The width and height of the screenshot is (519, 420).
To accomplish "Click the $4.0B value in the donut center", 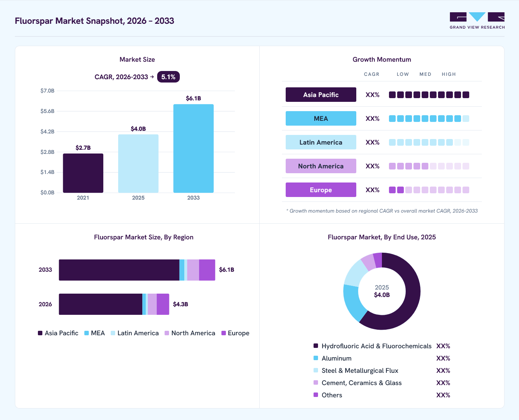I will click(382, 295).
